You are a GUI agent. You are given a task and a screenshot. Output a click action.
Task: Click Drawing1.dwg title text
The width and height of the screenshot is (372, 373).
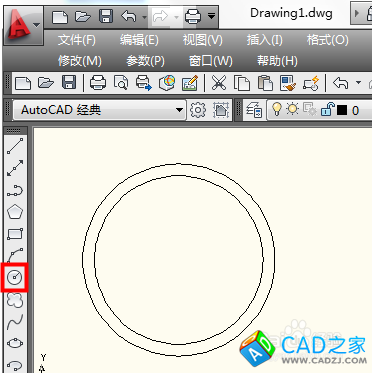point(291,14)
